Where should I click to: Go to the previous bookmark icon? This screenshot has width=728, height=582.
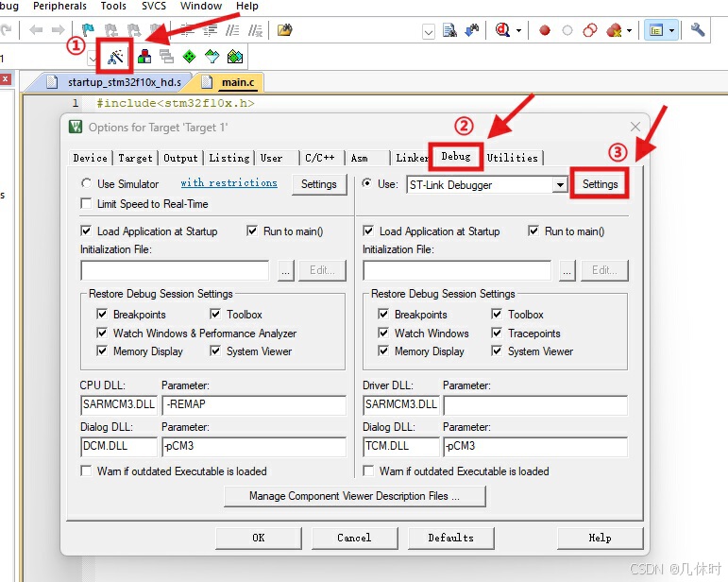[111, 30]
